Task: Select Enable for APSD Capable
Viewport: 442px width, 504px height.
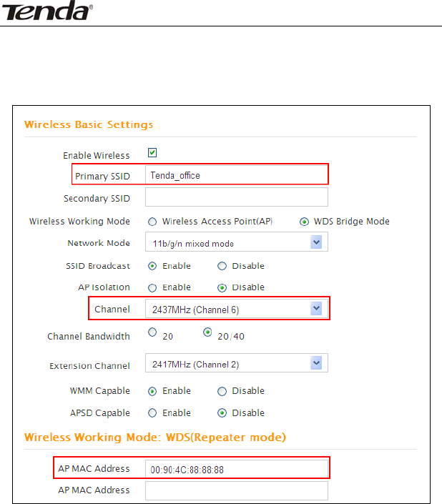Action: [152, 412]
